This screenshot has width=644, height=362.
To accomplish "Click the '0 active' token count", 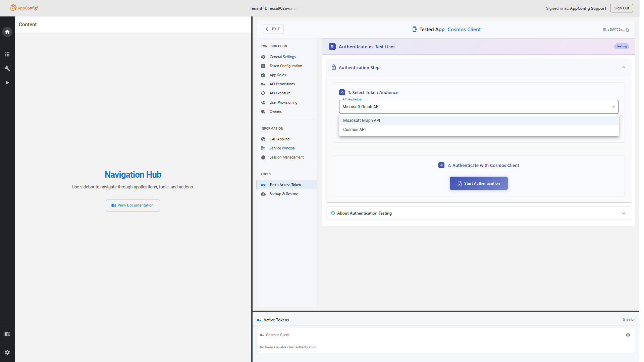I will tap(629, 320).
